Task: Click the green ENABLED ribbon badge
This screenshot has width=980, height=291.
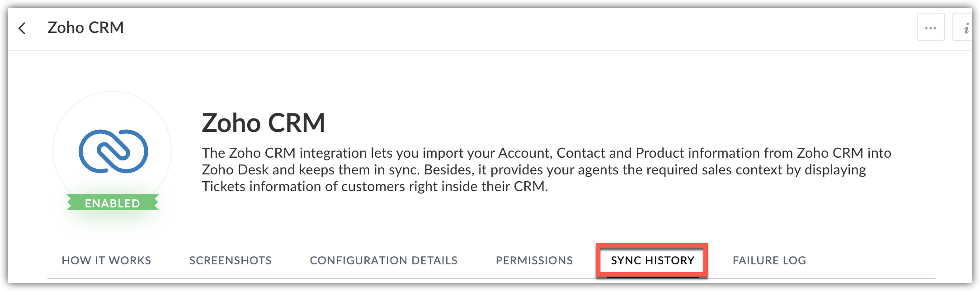Action: coord(113,203)
